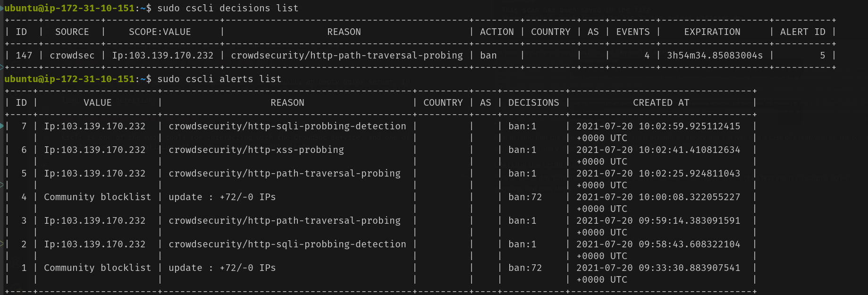Click Community blocklist value in alert 4

(98, 197)
